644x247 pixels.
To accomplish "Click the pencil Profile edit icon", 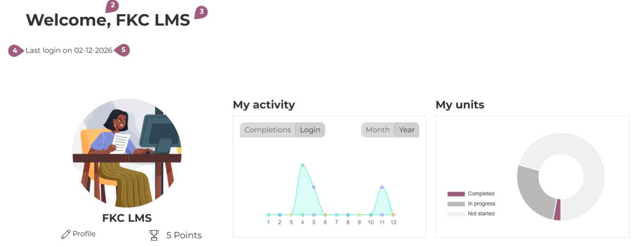I will point(65,234).
